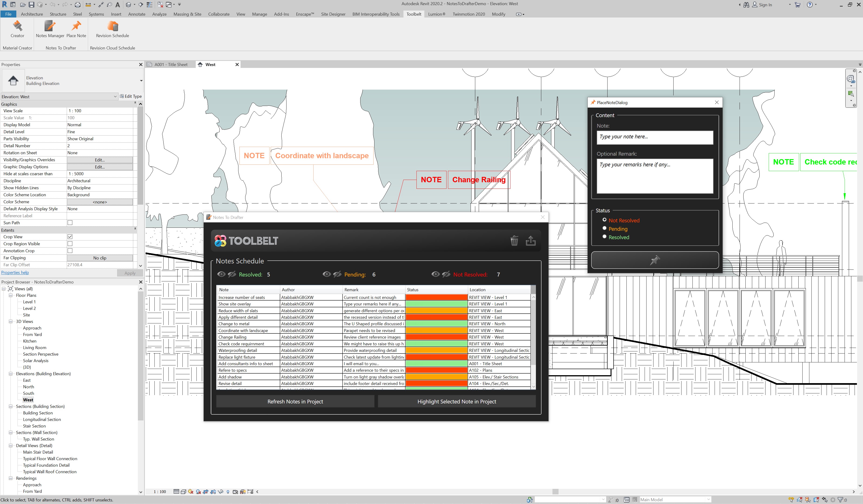863x504 pixels.
Task: Click the orange status cell for Waterproofing detail
Action: coord(436,350)
